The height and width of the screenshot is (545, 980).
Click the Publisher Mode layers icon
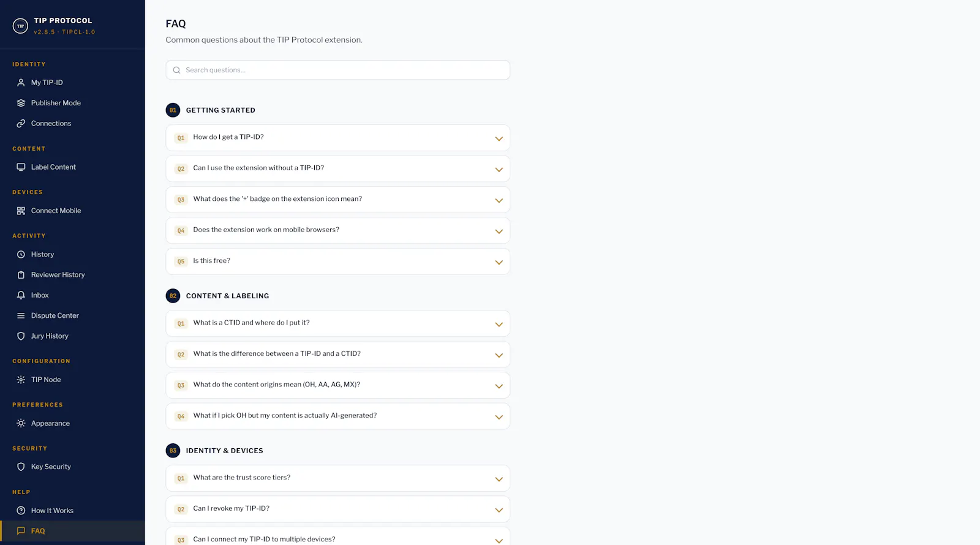pyautogui.click(x=21, y=103)
